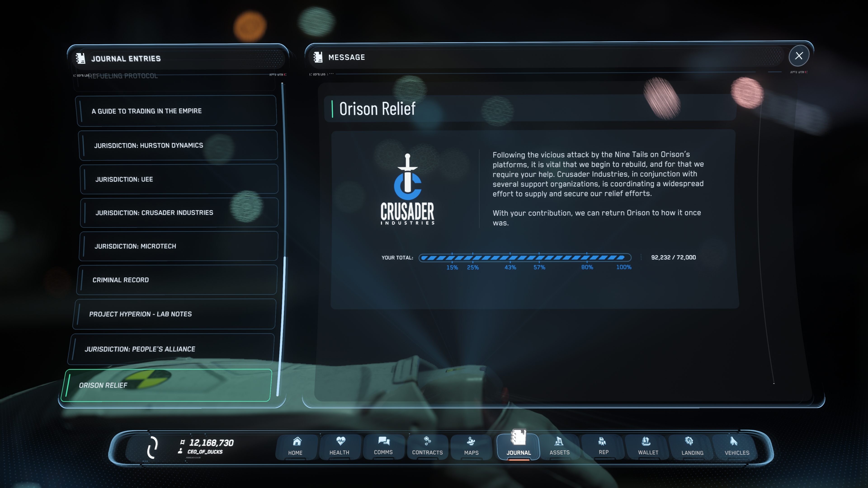Open the Comms chat icon
This screenshot has height=488, width=868.
384,441
